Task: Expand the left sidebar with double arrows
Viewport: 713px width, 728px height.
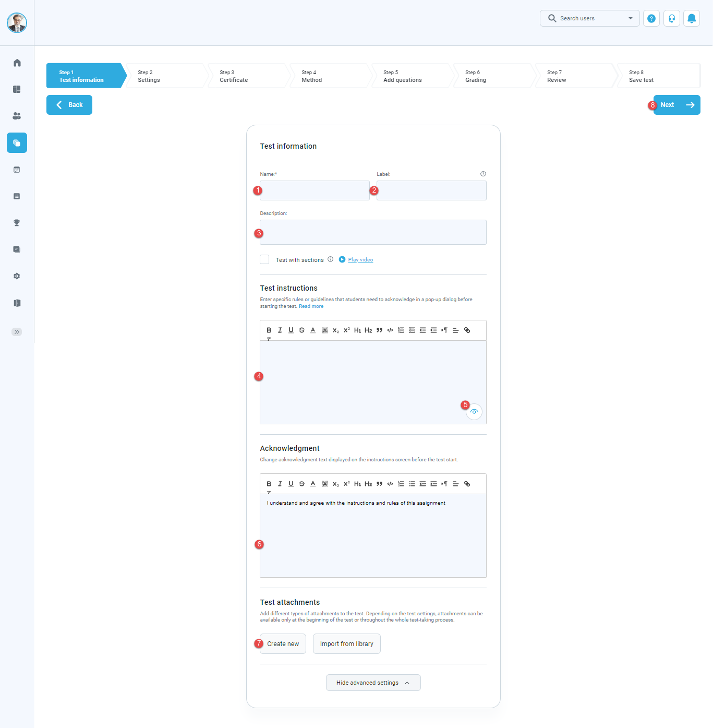Action: pyautogui.click(x=17, y=331)
